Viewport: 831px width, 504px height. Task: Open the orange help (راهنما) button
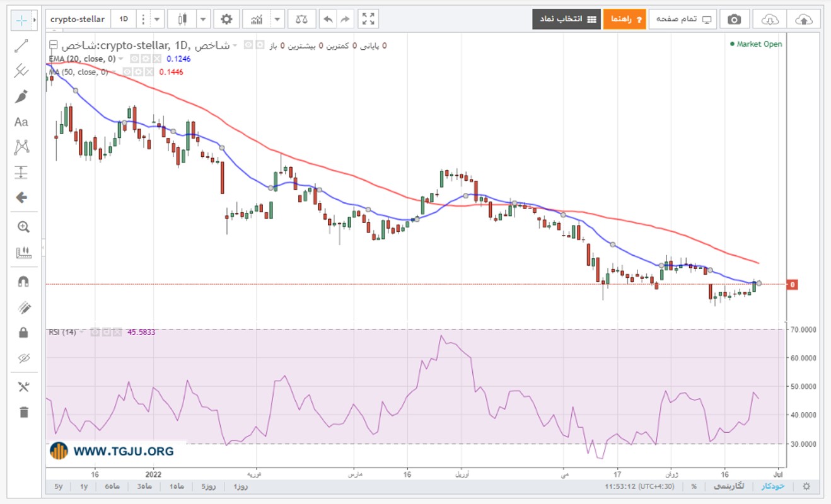coord(624,19)
